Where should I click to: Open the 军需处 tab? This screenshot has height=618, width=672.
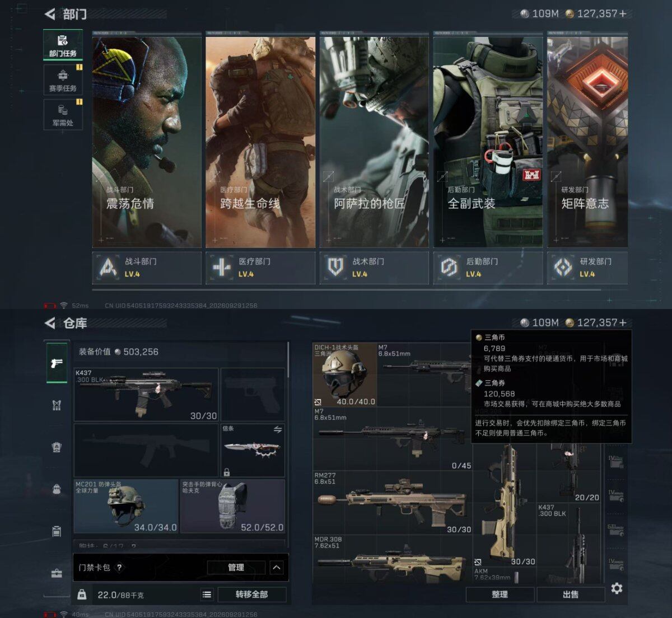(x=63, y=114)
